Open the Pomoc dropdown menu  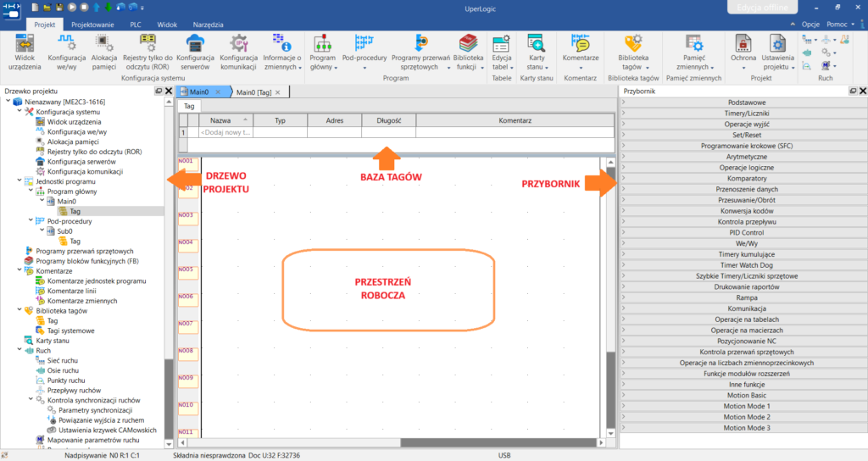(x=840, y=25)
